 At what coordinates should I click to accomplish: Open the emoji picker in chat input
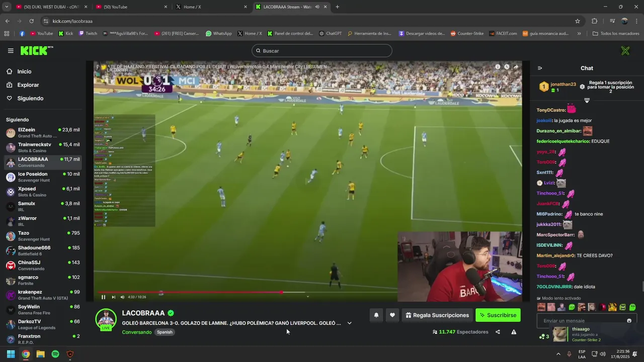tap(629, 321)
